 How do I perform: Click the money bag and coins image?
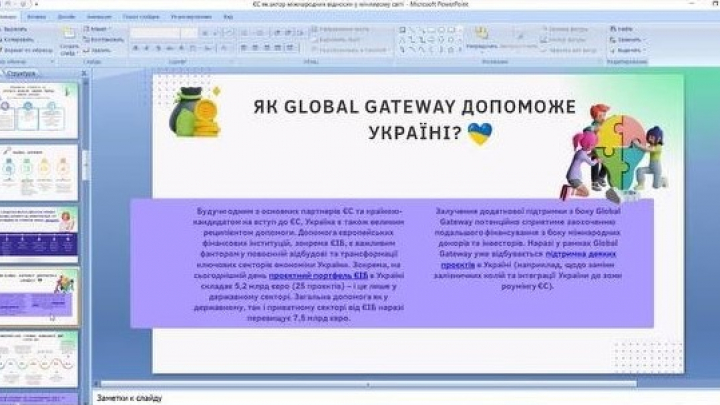(195, 112)
